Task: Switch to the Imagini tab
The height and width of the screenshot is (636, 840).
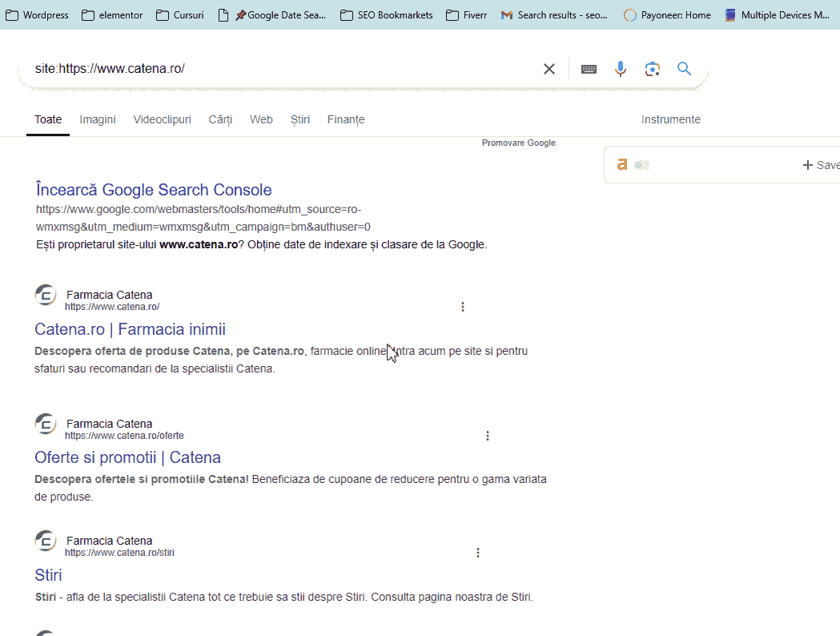Action: 98,119
